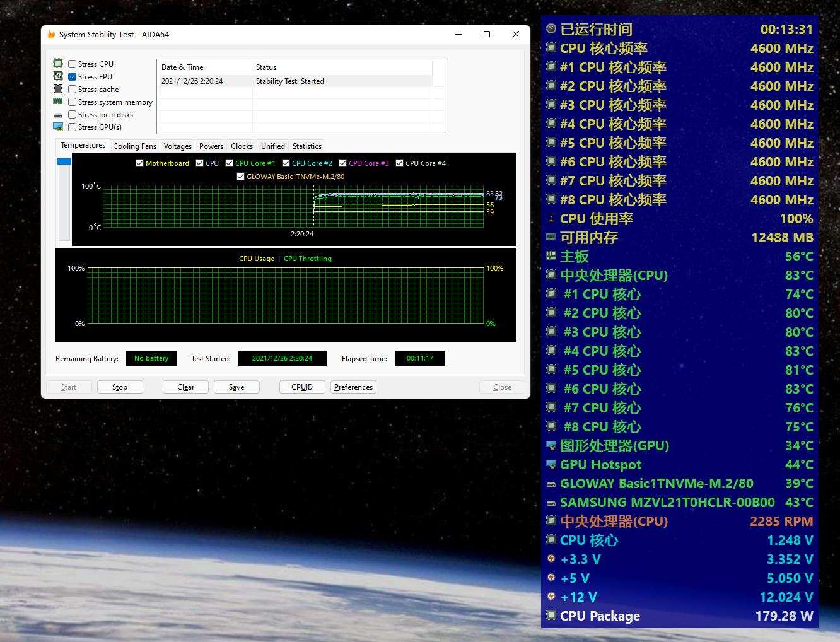Image resolution: width=840 pixels, height=642 pixels.
Task: Click the Stress CPU chip icon
Action: point(58,63)
